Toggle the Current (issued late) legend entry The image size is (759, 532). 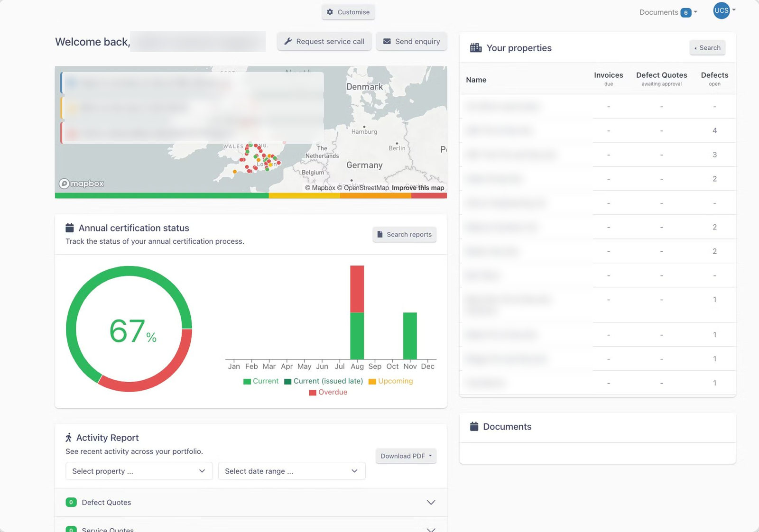pyautogui.click(x=324, y=381)
